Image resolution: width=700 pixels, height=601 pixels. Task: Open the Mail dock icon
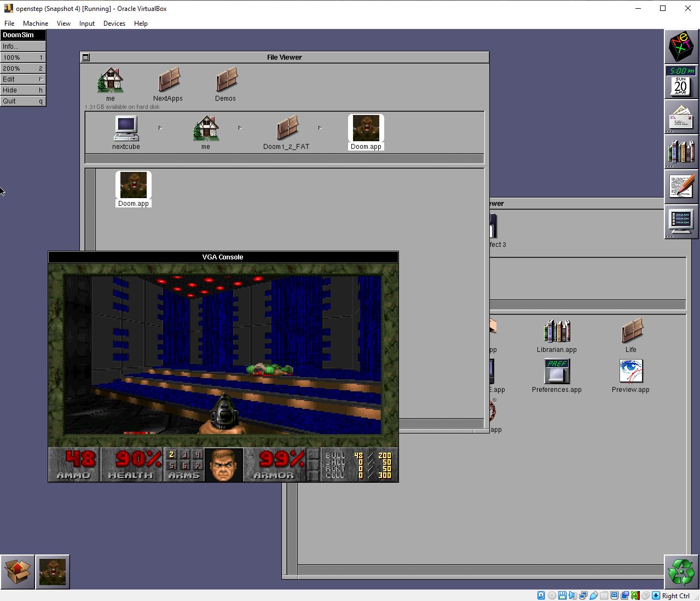tap(681, 116)
